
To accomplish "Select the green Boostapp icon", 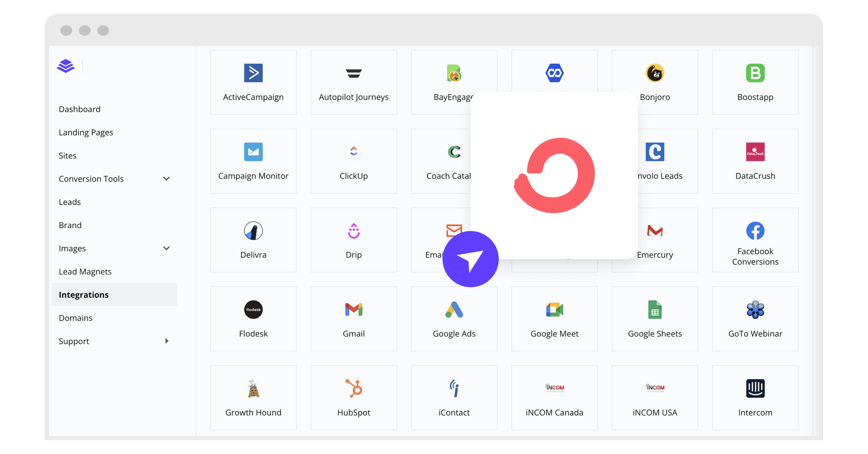I will click(755, 73).
